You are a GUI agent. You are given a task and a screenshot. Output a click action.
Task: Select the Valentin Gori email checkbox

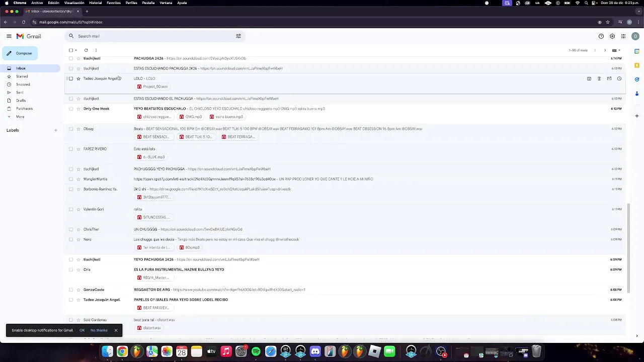pyautogui.click(x=71, y=209)
